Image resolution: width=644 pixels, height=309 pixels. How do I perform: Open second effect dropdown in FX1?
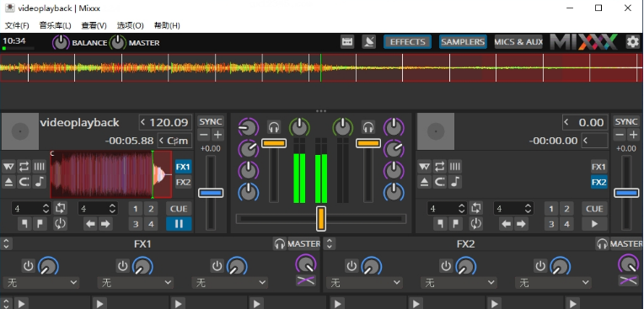point(135,283)
